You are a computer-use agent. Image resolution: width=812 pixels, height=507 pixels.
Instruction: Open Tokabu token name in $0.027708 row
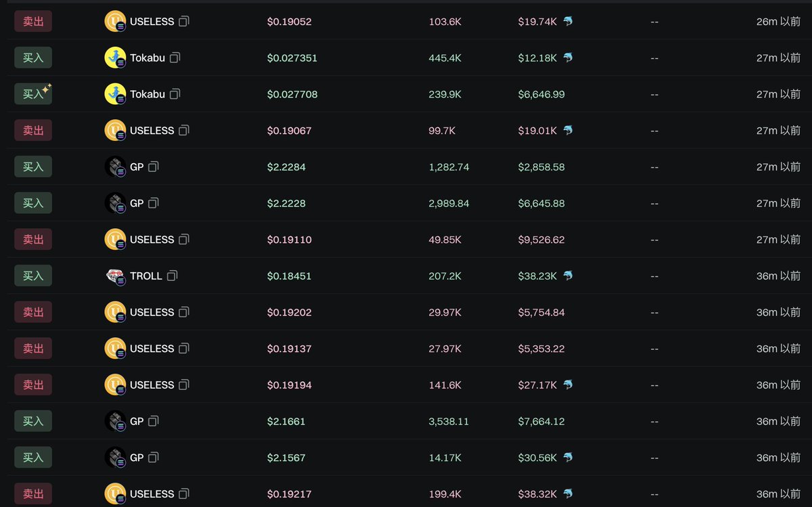[148, 94]
